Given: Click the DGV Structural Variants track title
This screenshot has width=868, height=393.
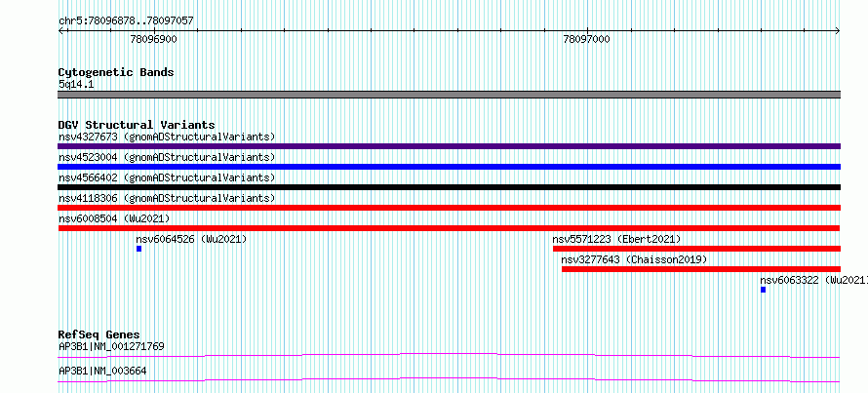Looking at the screenshot, I should click(x=137, y=125).
